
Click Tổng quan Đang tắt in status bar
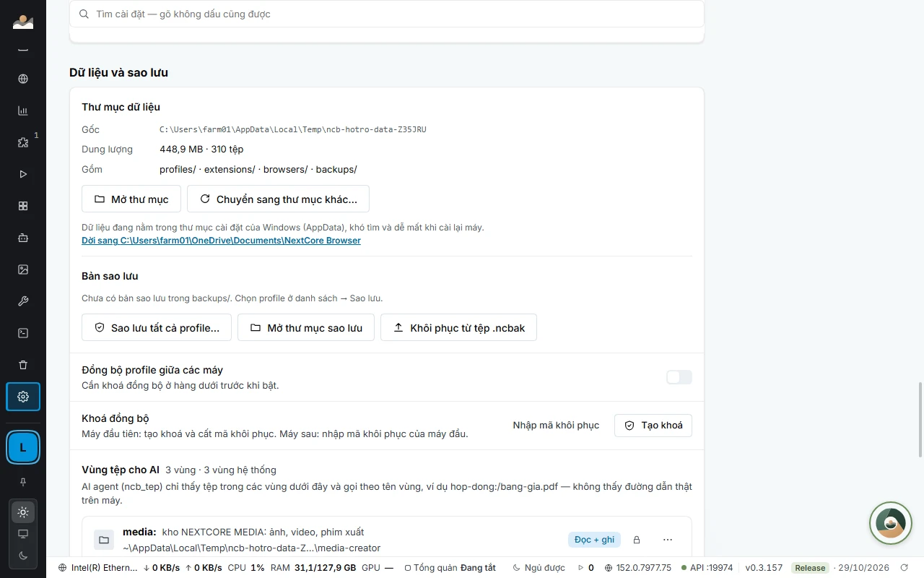[450, 568]
